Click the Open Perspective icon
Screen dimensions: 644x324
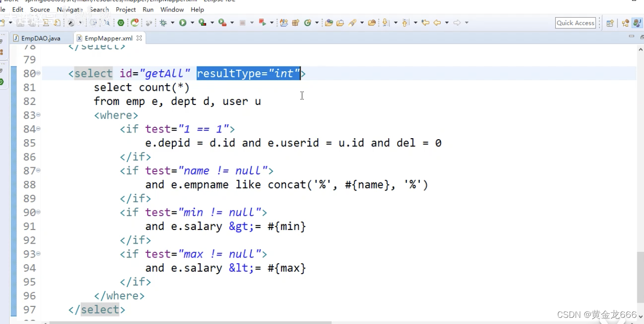(610, 23)
